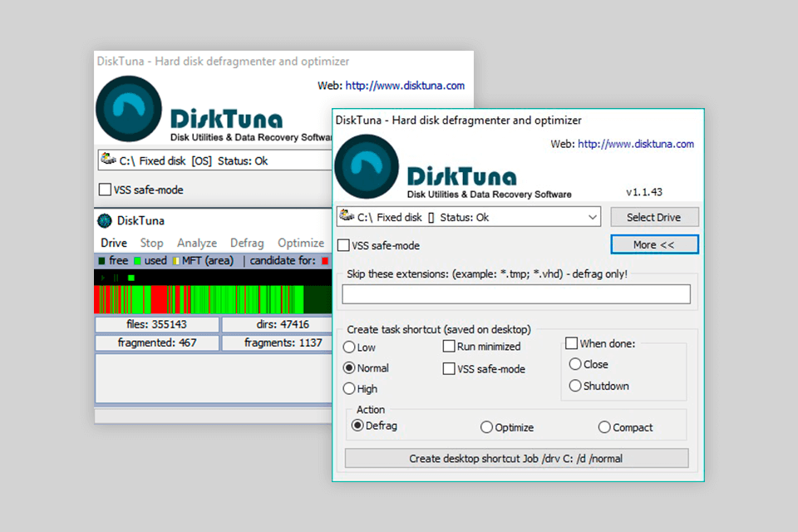The height and width of the screenshot is (532, 798).
Task: Click the fragmented: 467 cell
Action: coord(157,342)
